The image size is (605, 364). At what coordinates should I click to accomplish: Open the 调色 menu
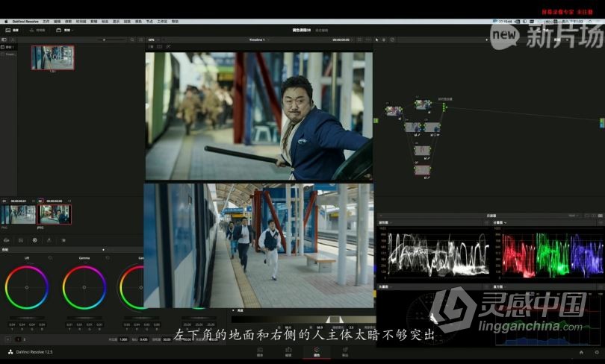pos(138,22)
